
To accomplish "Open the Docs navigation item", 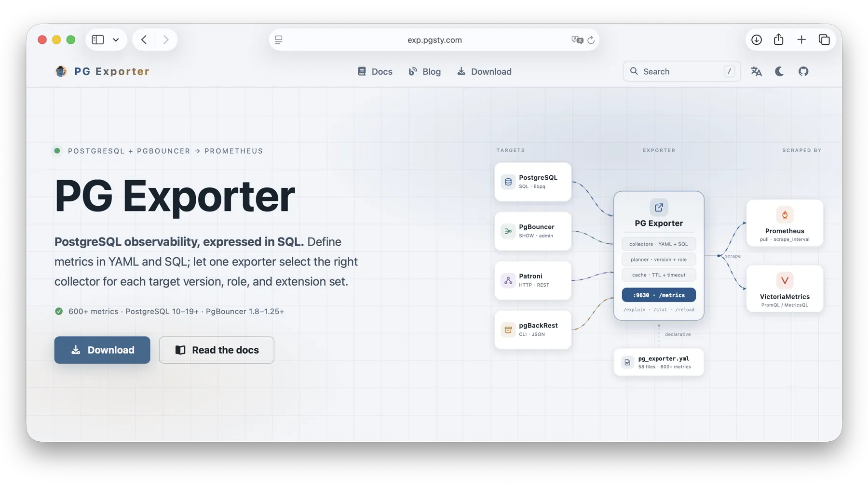I will (375, 71).
